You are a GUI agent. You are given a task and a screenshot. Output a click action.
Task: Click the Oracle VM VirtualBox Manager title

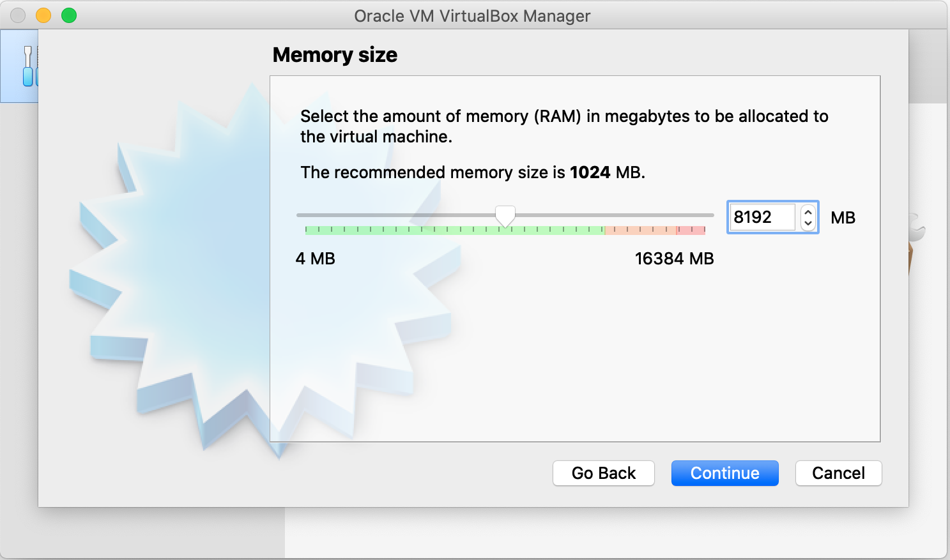[472, 16]
